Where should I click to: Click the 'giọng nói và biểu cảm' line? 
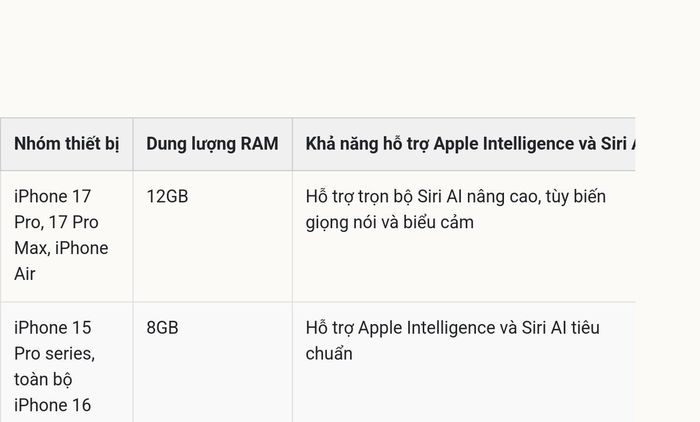tap(390, 222)
